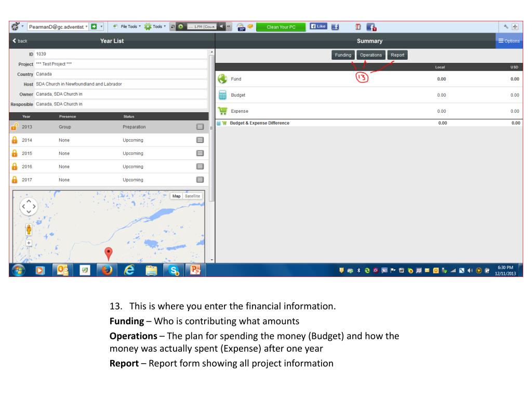Expand the File Tools dropdown
Viewport: 532px width, 399px height.
132,26
